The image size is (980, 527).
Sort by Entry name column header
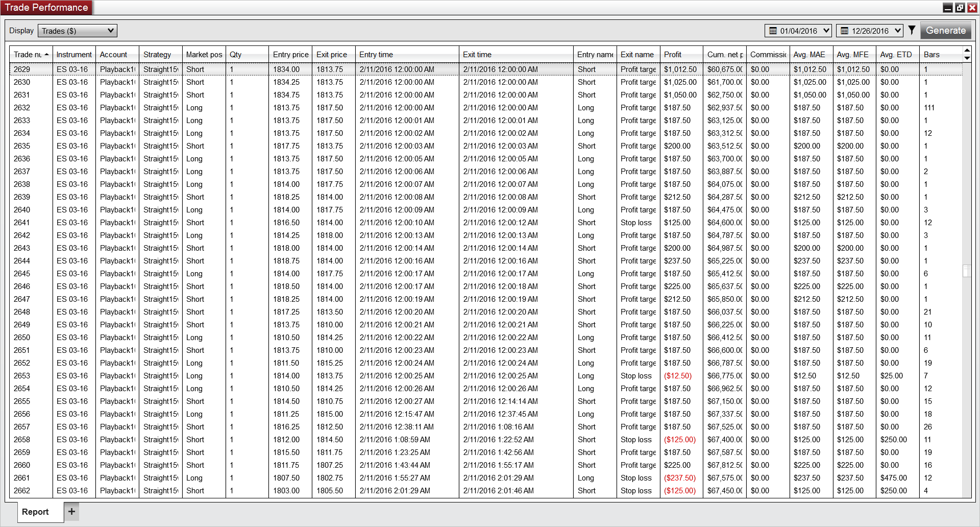click(x=595, y=55)
